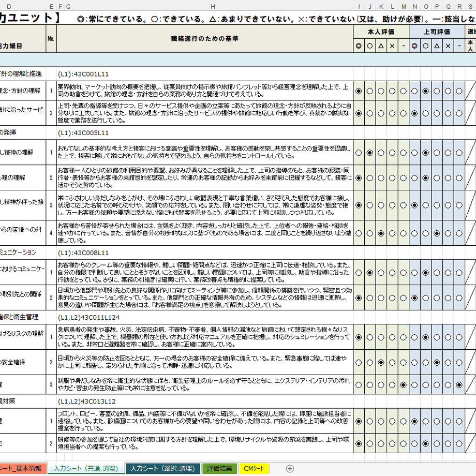Mark 上司評価 ◎ on お客様一人ひとり row
The height and width of the screenshot is (476, 476).
(x=414, y=178)
